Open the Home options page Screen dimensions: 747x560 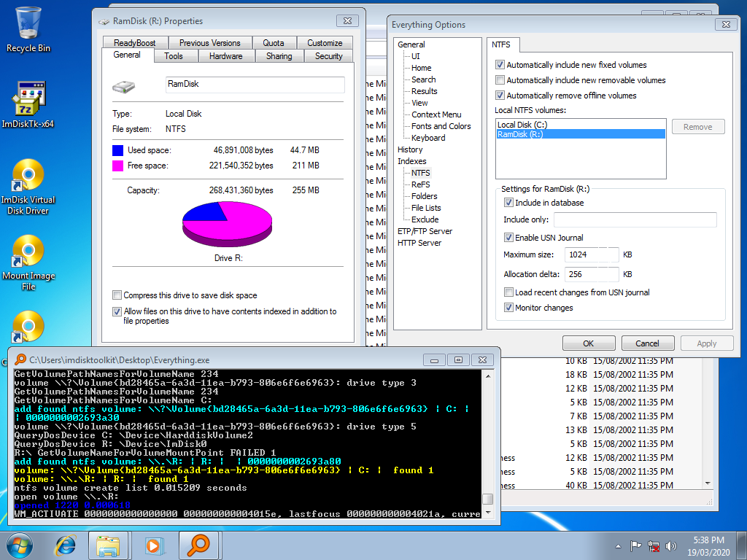coord(421,68)
